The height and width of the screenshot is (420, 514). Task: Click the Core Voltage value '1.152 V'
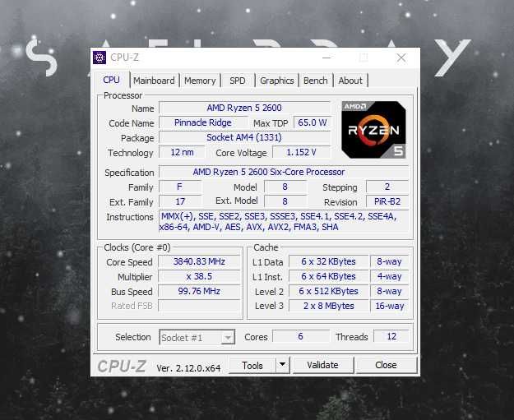tap(301, 152)
